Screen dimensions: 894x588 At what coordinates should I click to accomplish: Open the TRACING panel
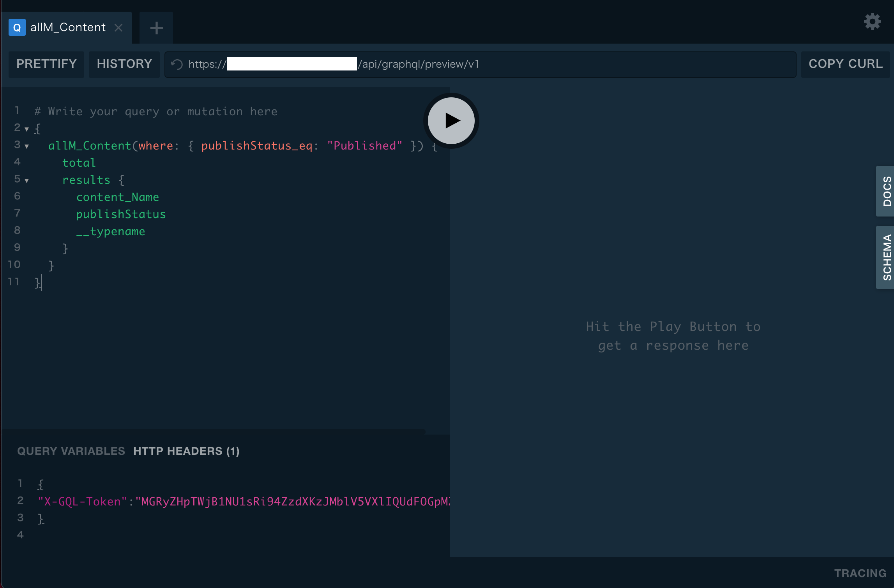860,573
